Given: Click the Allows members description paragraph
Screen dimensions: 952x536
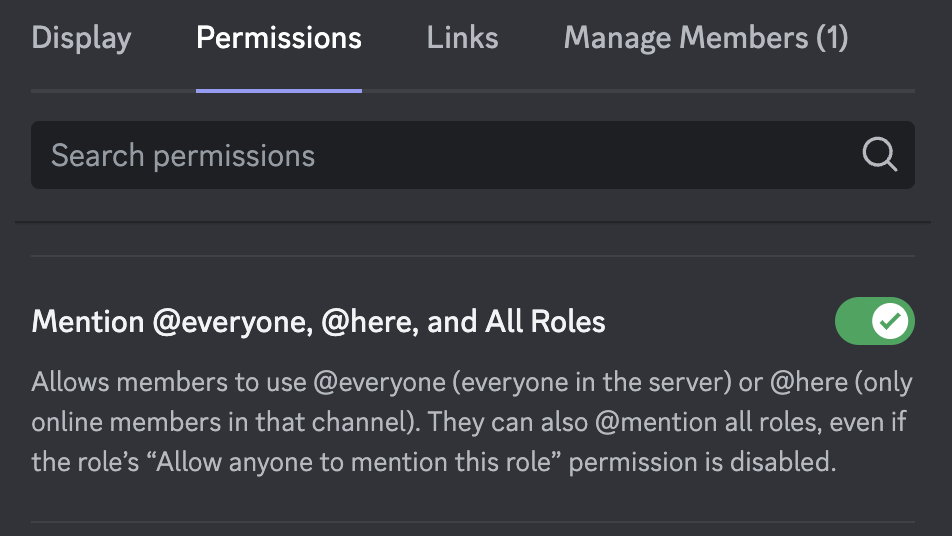Looking at the screenshot, I should (x=472, y=422).
